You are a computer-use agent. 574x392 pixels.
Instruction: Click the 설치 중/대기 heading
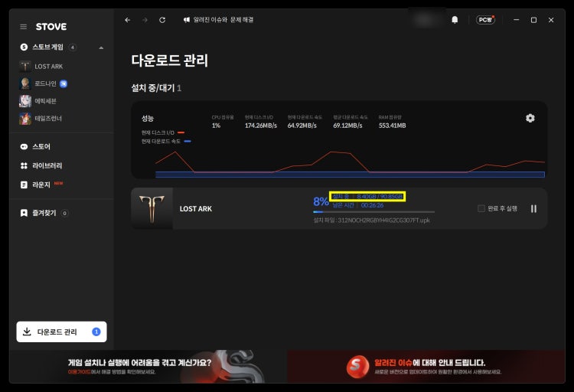156,88
